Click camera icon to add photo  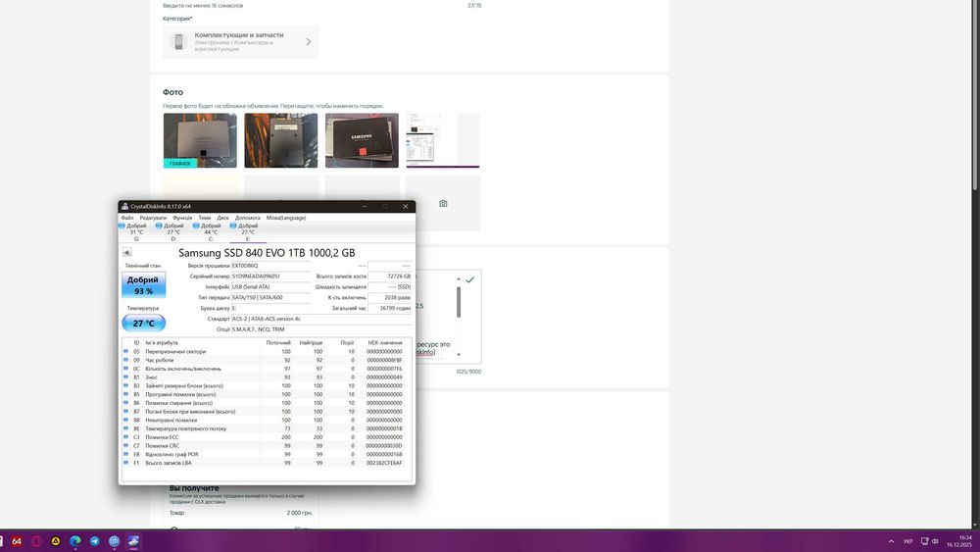click(443, 204)
